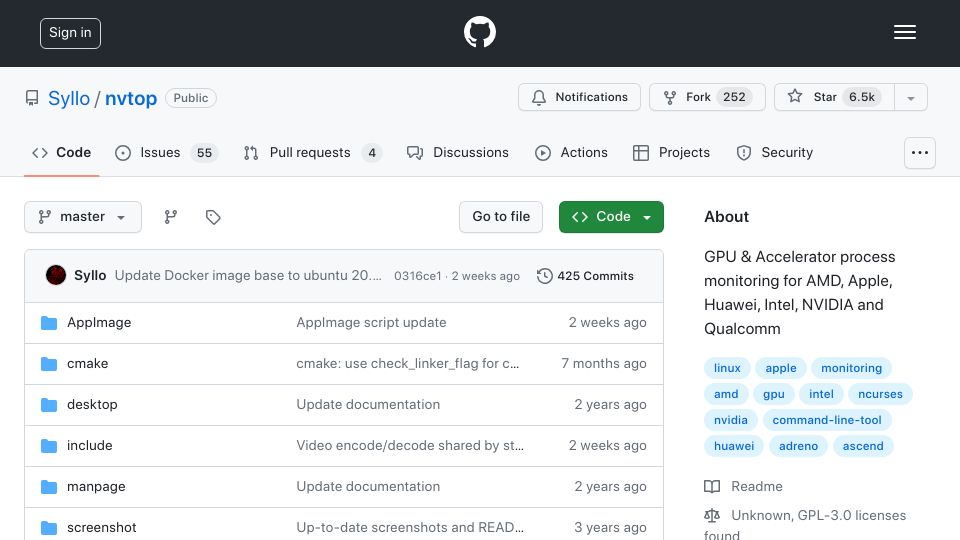This screenshot has width=960, height=540.
Task: Open the desktop folder
Action: pyautogui.click(x=92, y=405)
